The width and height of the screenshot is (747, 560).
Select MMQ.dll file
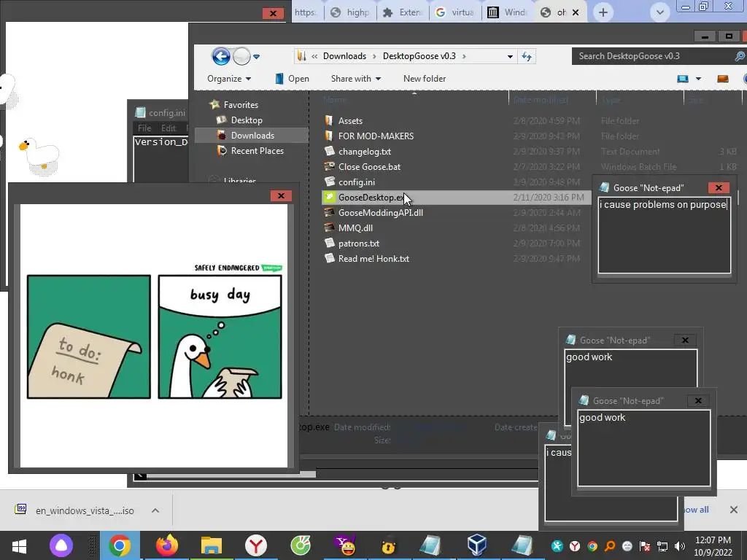click(355, 227)
